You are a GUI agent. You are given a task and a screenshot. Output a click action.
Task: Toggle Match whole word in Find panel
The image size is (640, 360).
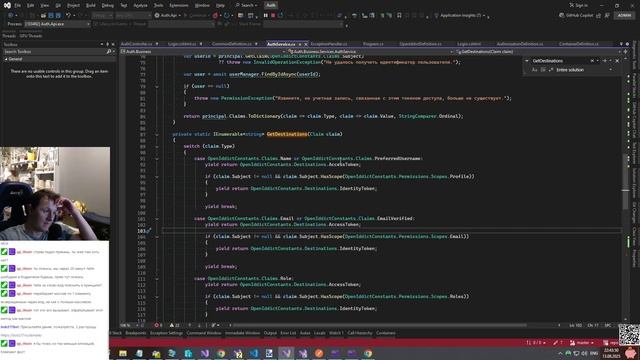(543, 70)
